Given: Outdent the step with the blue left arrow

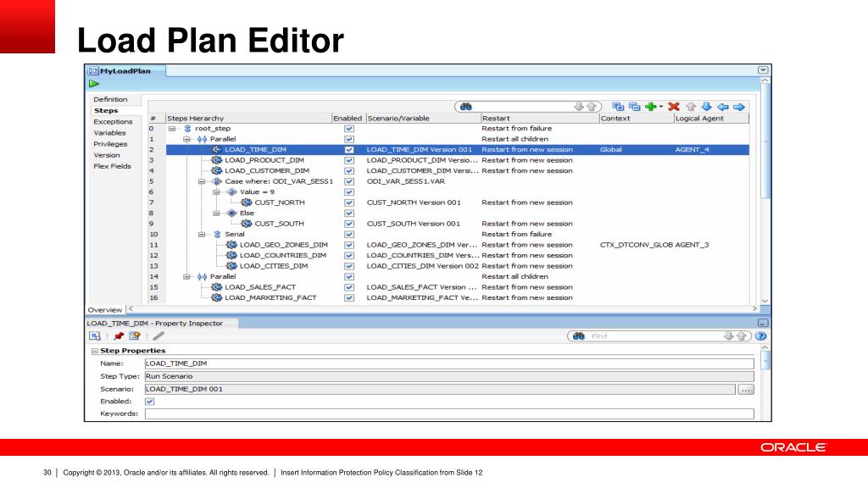Looking at the screenshot, I should coord(722,107).
